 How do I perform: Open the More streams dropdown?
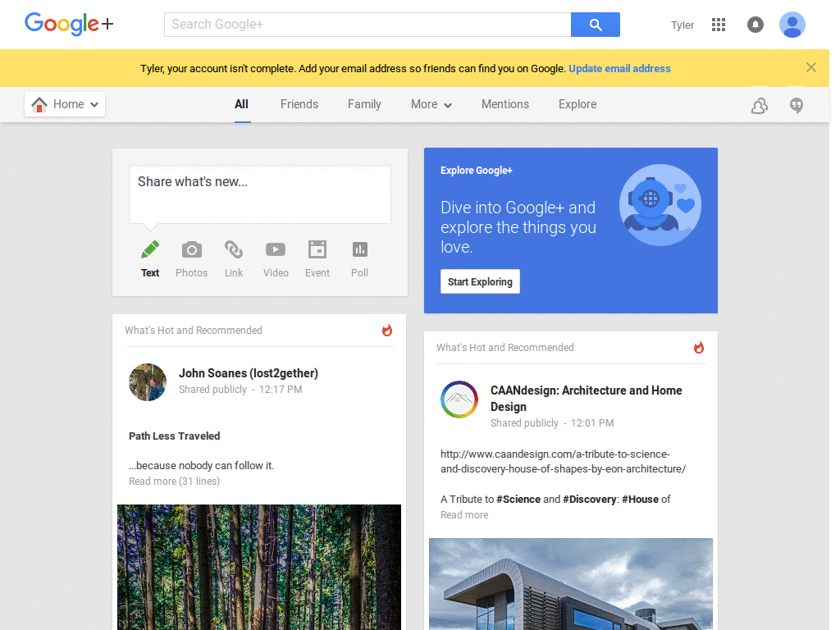pos(431,104)
